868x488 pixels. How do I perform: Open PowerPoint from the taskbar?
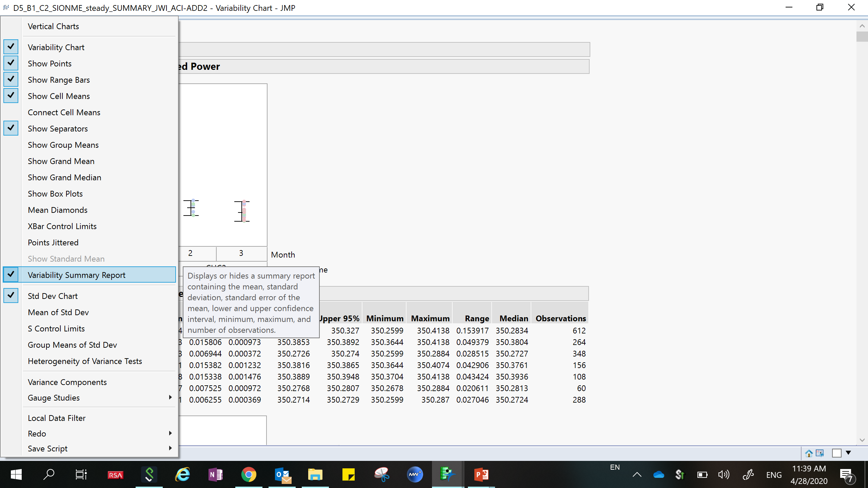pyautogui.click(x=481, y=474)
